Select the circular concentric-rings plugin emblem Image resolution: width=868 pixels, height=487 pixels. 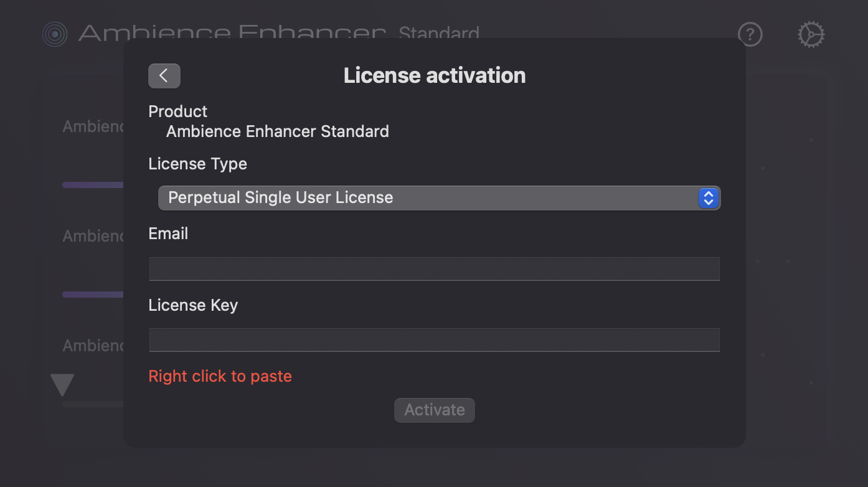pyautogui.click(x=55, y=34)
